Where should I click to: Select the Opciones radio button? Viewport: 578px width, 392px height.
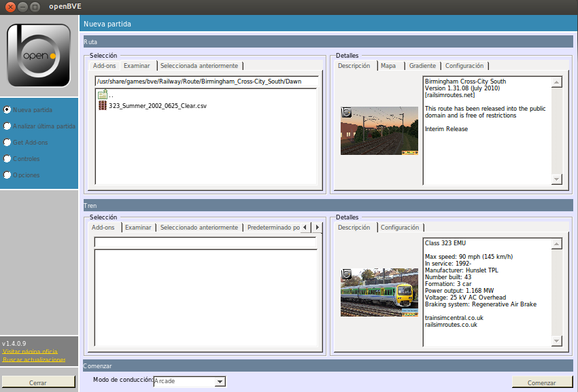tap(7, 175)
